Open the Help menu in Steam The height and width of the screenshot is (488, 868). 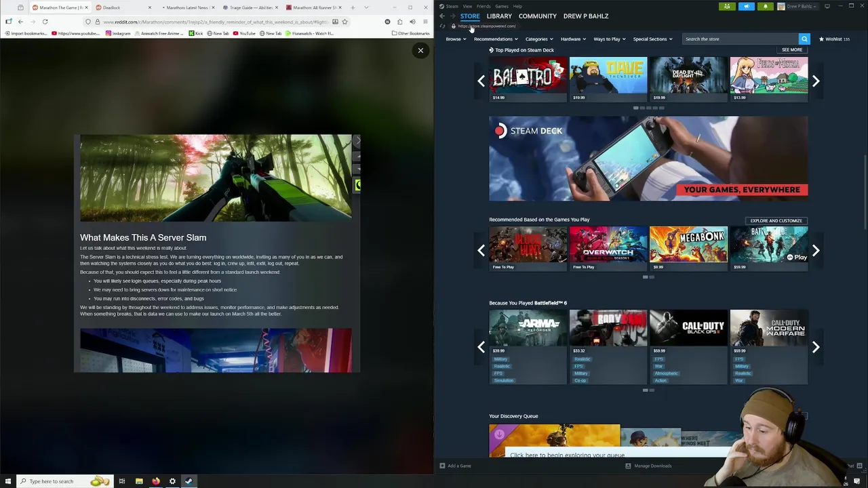click(x=517, y=6)
